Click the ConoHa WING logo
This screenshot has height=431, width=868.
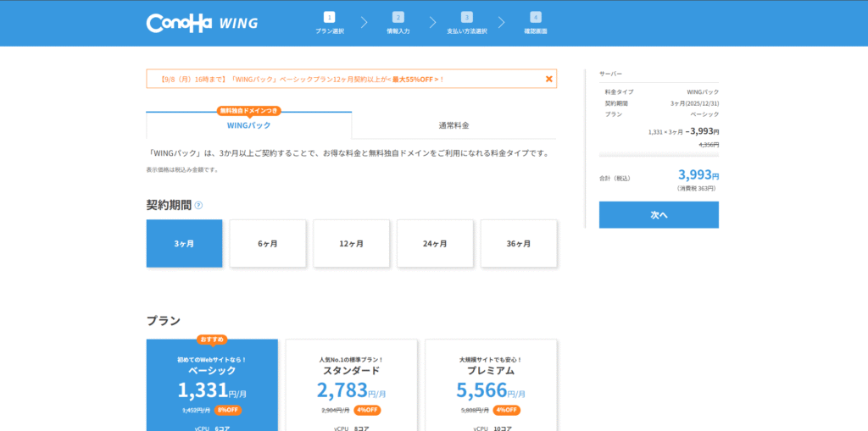pos(202,23)
